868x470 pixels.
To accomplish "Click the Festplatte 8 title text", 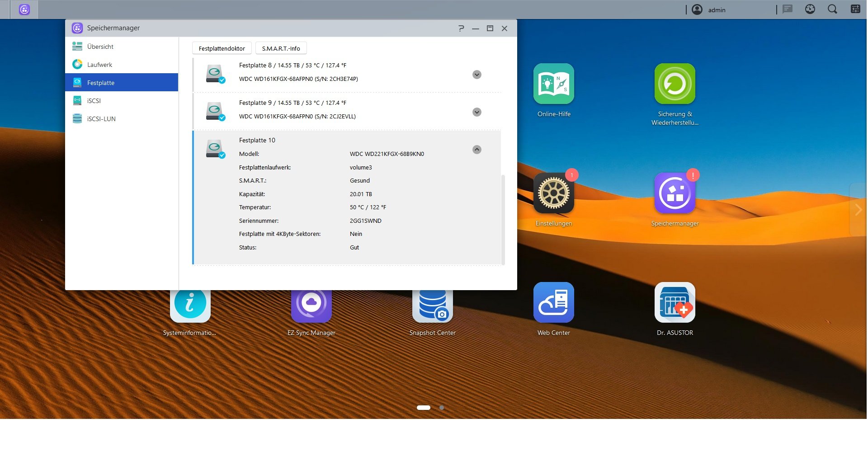I will (293, 66).
